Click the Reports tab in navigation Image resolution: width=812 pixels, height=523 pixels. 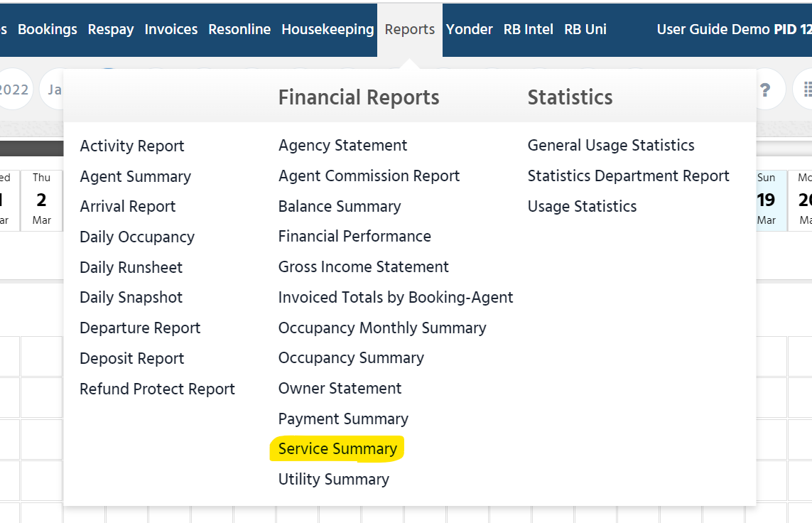tap(409, 30)
